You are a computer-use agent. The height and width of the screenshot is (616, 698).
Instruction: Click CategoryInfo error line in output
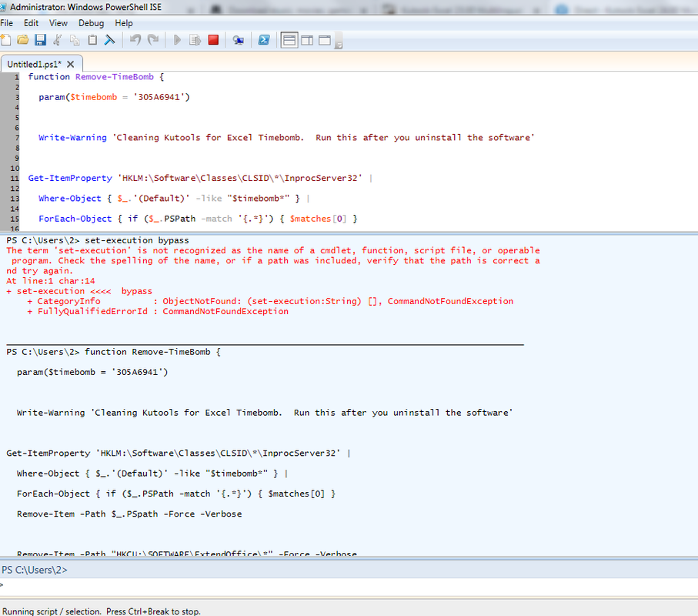tap(271, 301)
